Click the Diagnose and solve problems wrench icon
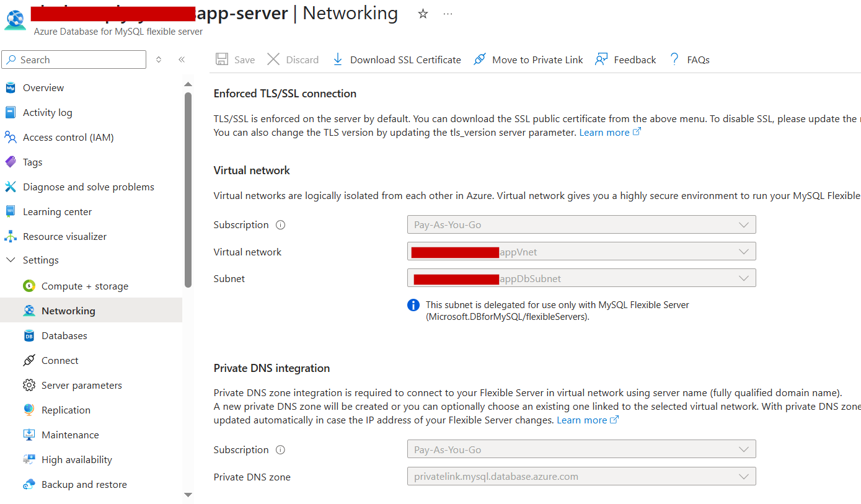This screenshot has height=504, width=861. [x=11, y=187]
